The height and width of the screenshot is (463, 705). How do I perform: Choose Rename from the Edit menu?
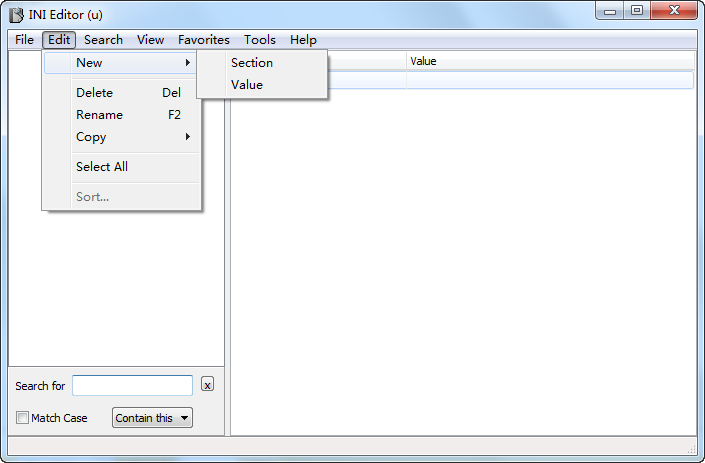click(121, 115)
